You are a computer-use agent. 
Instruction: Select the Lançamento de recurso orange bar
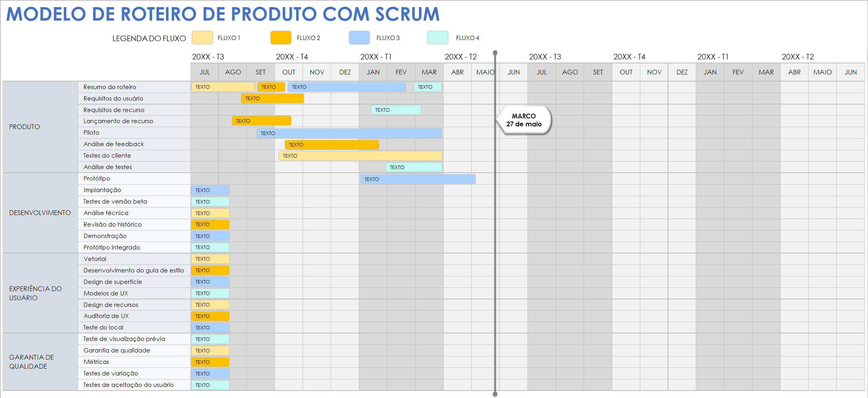[261, 121]
